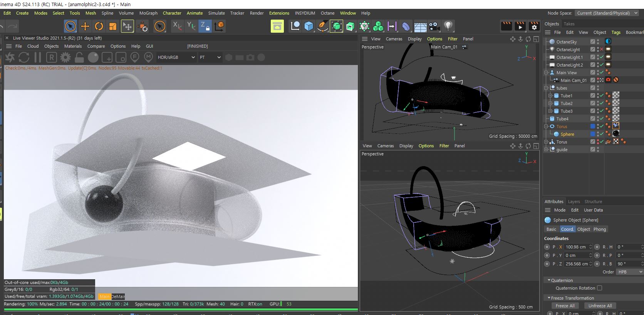Click the Tube2 checkered material tag
Image resolution: width=644 pixels, height=315 pixels.
click(616, 103)
